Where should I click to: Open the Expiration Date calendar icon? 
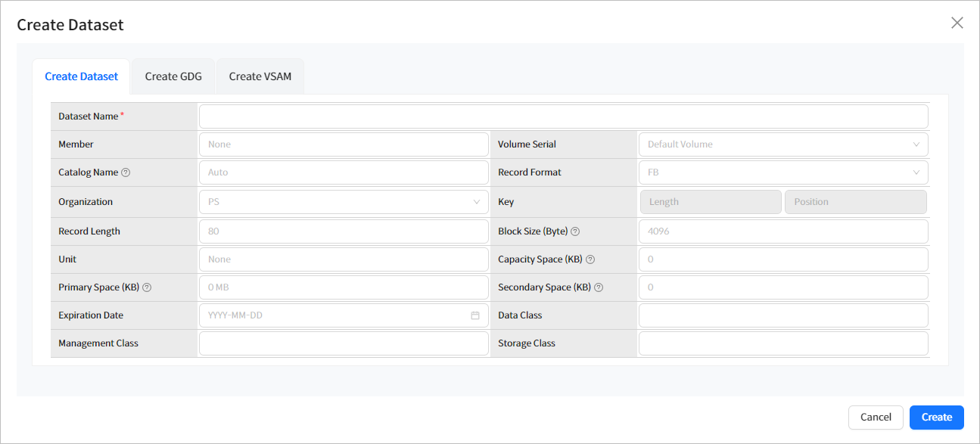(x=477, y=315)
